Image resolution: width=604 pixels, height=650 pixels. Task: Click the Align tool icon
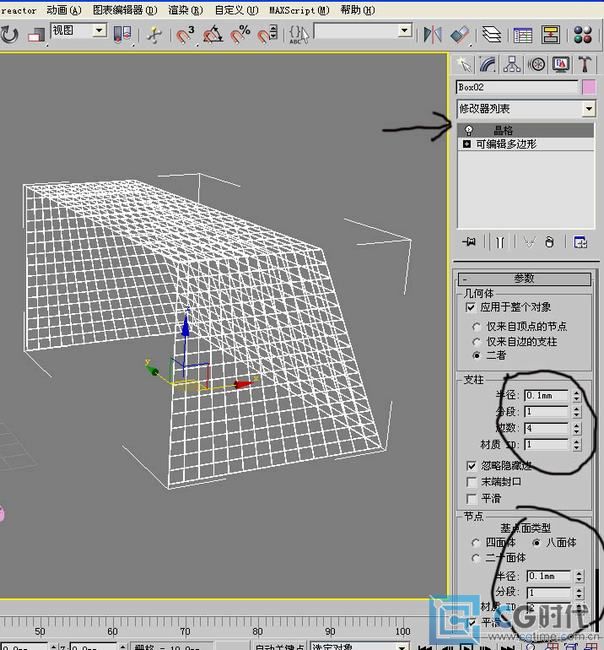coord(460,35)
